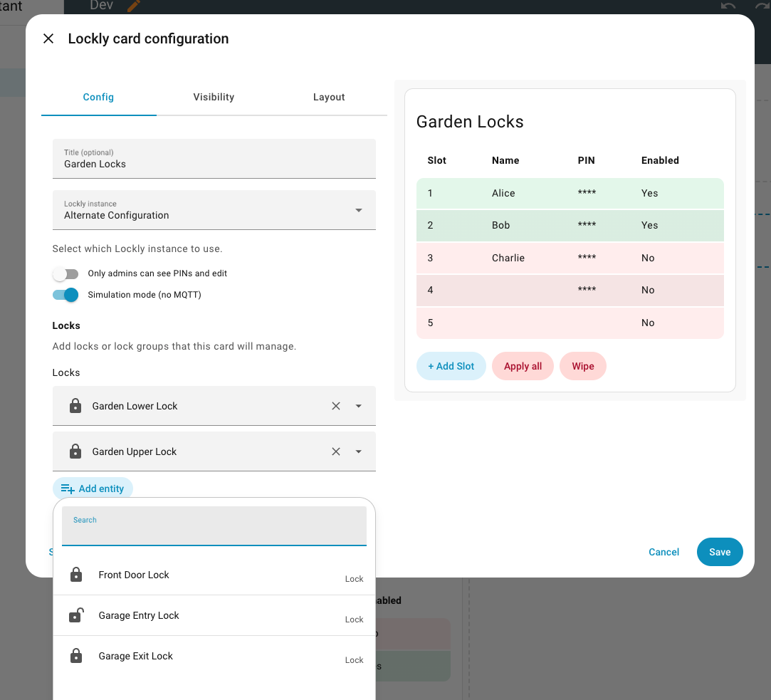Click the entity Search field
Viewport: 771px width, 700px height.
pyautogui.click(x=214, y=526)
